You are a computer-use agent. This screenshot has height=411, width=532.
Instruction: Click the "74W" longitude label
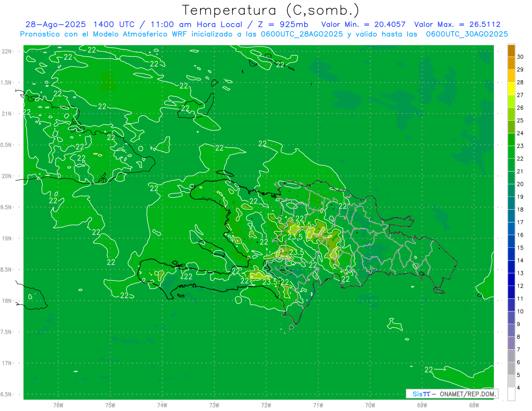tap(162, 405)
